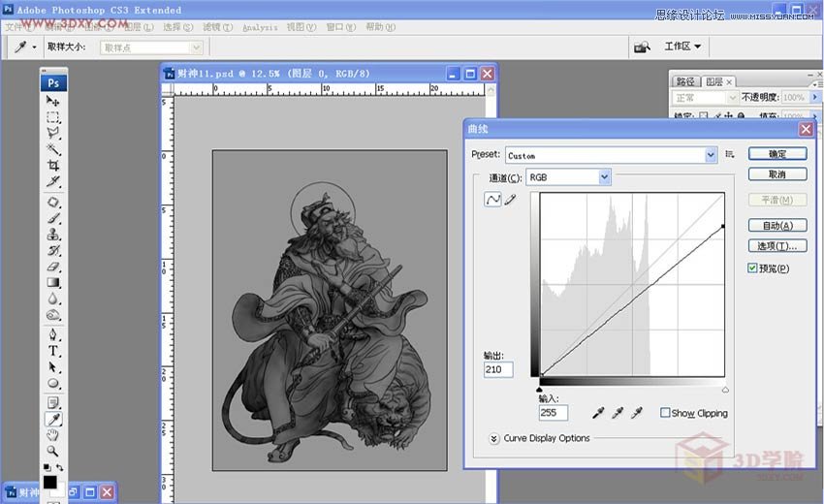
Task: Select the Healing Brush tool
Action: 53,203
